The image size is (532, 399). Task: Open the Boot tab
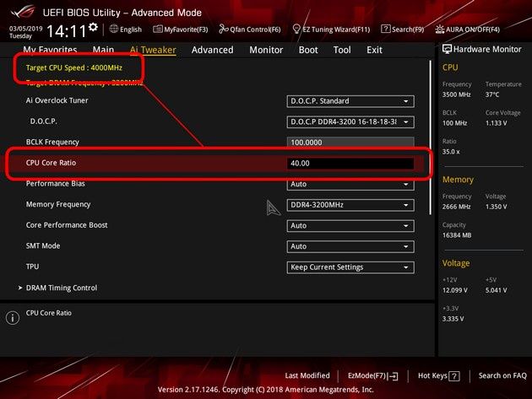308,50
